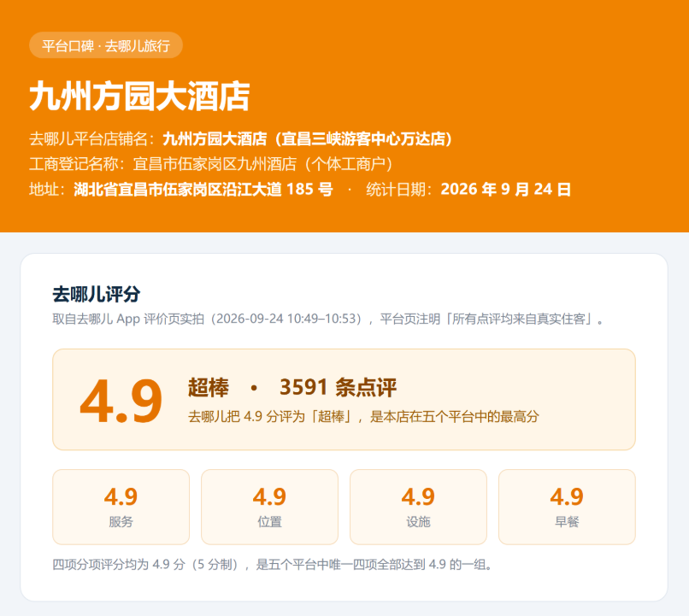Click the footnote 四项分项评分均为 4.9 分
The width and height of the screenshot is (689, 616).
[x=272, y=565]
